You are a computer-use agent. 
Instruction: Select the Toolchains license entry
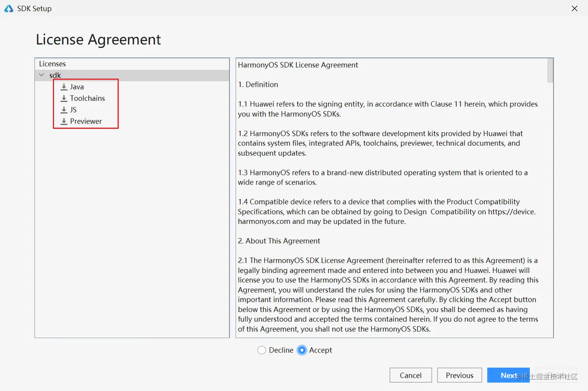[x=87, y=98]
